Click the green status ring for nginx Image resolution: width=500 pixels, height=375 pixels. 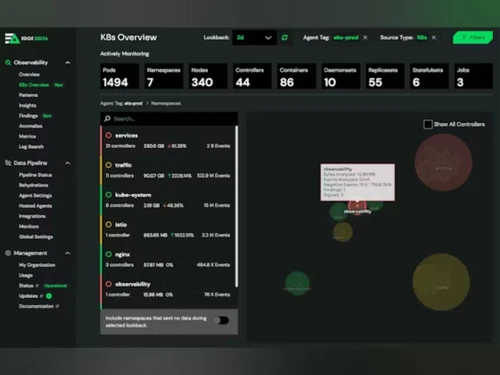[109, 254]
